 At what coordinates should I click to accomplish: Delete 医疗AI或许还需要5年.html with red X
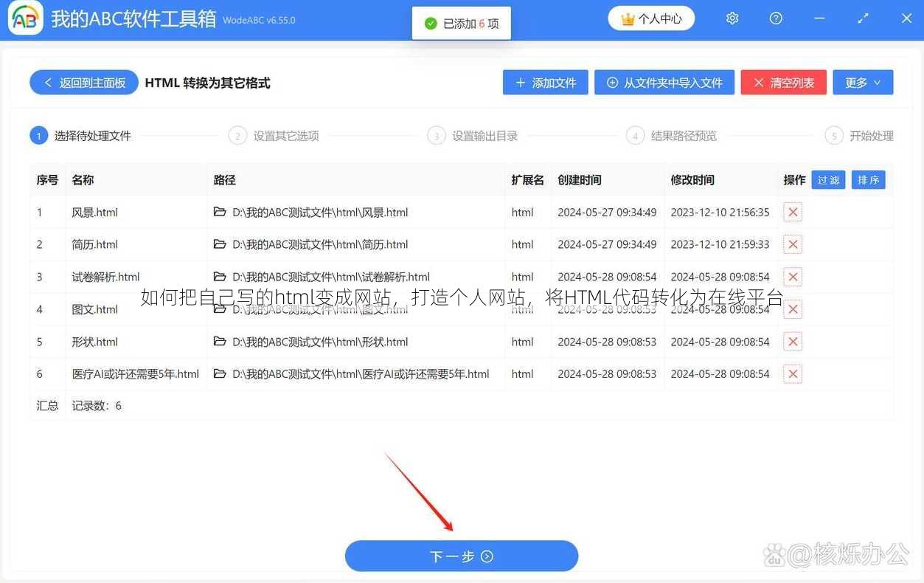pyautogui.click(x=793, y=374)
